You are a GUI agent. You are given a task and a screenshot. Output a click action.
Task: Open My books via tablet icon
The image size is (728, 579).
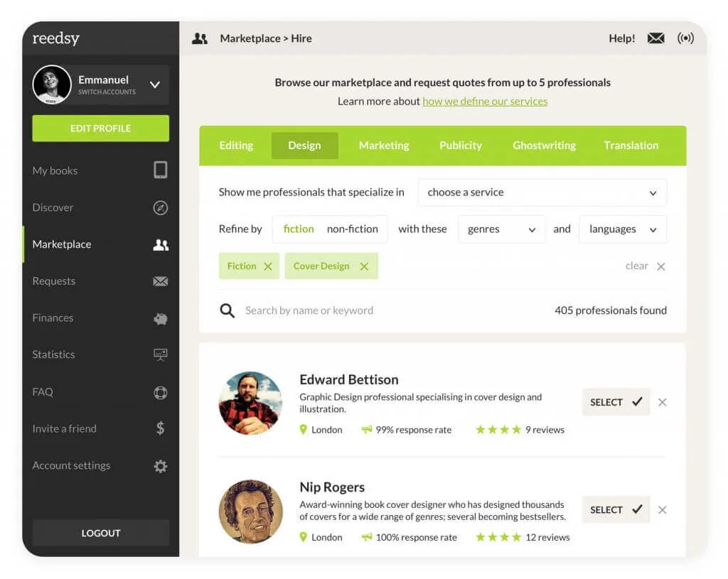coord(161,171)
